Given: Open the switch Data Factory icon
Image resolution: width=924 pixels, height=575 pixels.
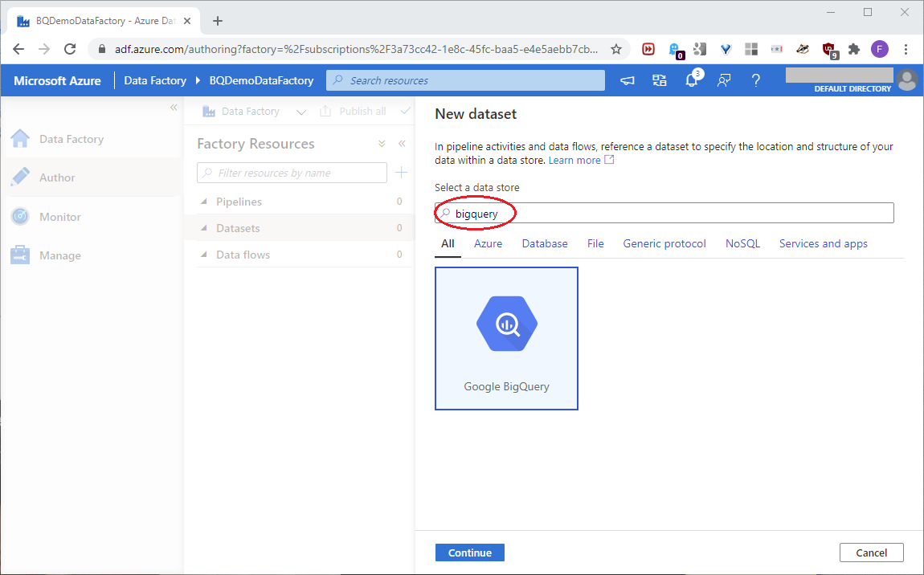Looking at the screenshot, I should (x=660, y=80).
